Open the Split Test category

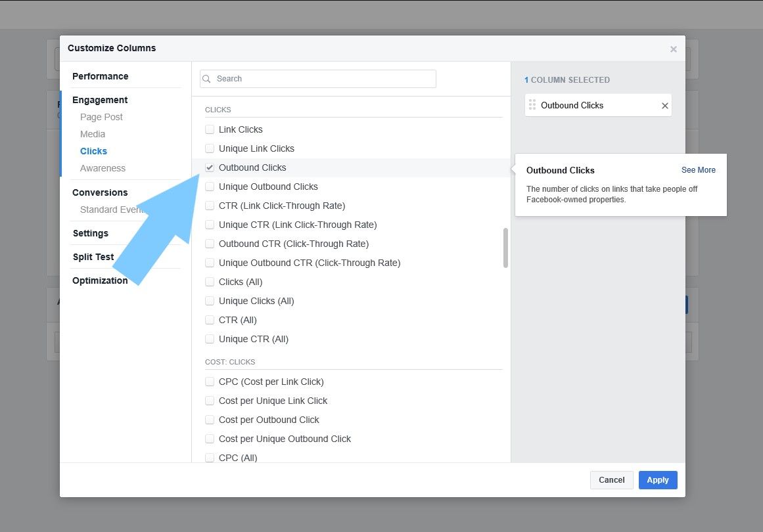(x=93, y=257)
